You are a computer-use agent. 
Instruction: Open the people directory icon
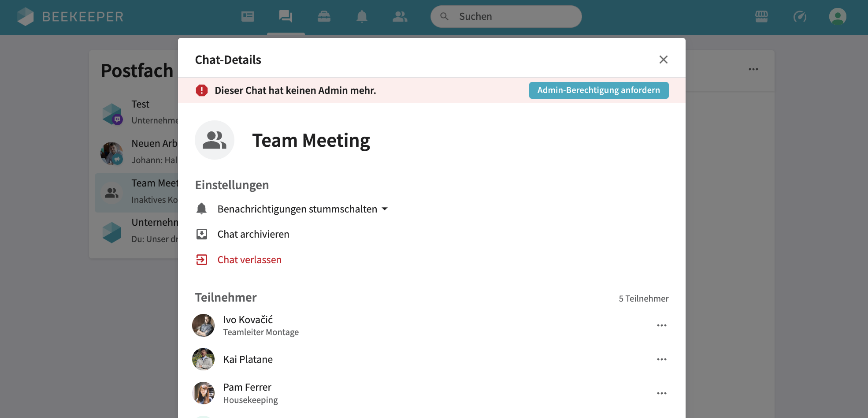tap(400, 17)
